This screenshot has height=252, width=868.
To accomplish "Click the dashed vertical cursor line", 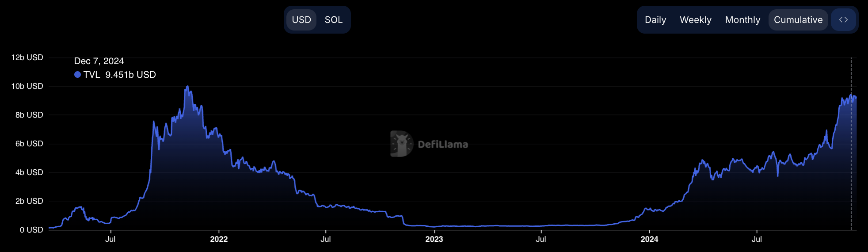I will [x=851, y=155].
